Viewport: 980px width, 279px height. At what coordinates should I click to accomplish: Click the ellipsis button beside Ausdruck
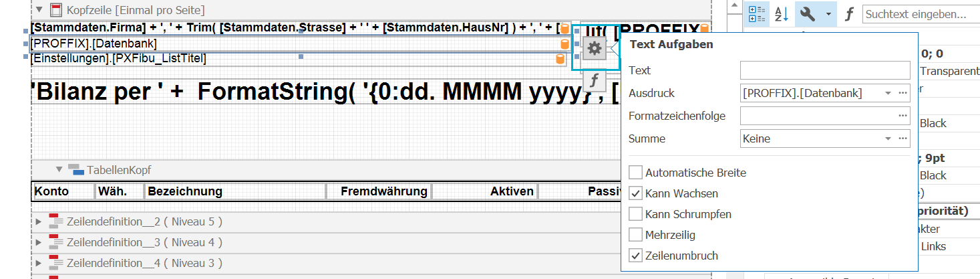903,93
